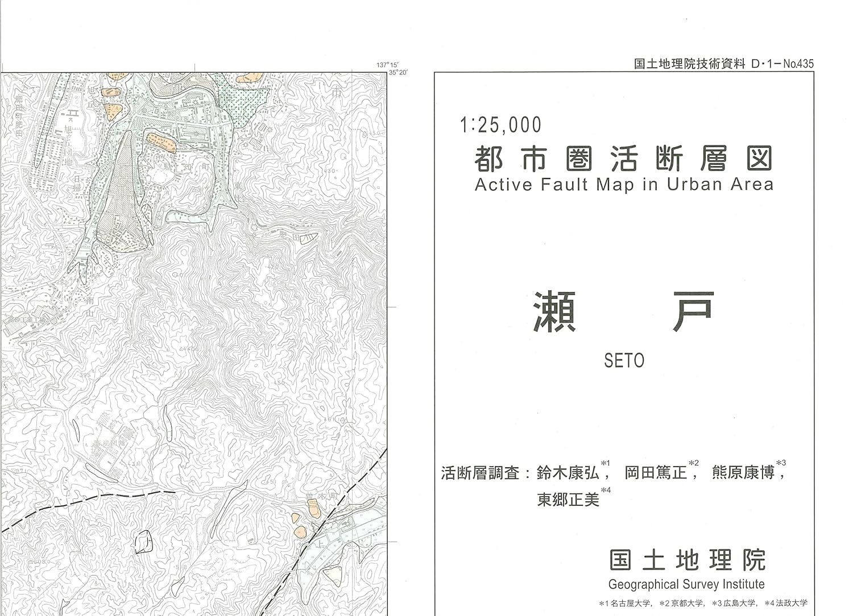Click the large sheet-name character "戸"
This screenshot has width=853, height=616.
[693, 311]
